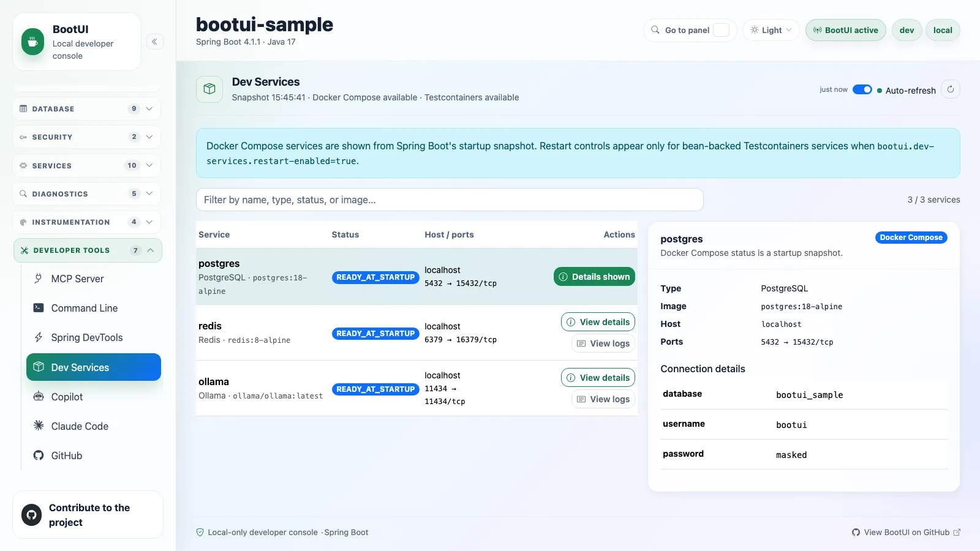Expand the Diagnostics section chevron
The height and width of the screenshot is (551, 980).
149,193
